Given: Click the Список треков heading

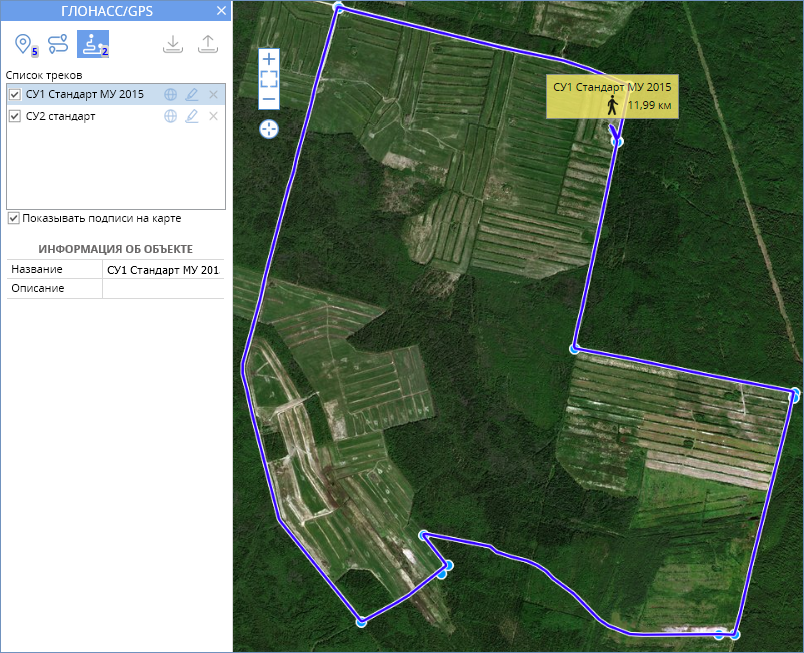Looking at the screenshot, I should (44, 75).
